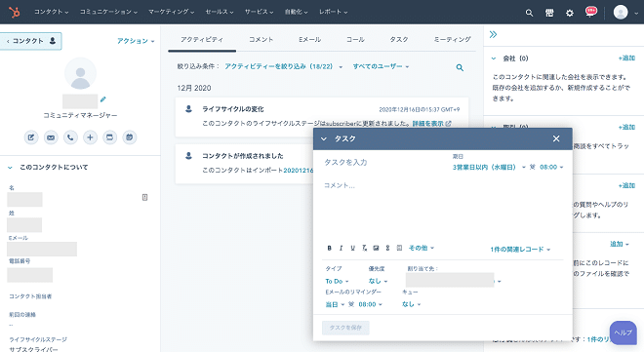Open the その他 formatting dropdown
The width and height of the screenshot is (644, 352).
point(421,248)
